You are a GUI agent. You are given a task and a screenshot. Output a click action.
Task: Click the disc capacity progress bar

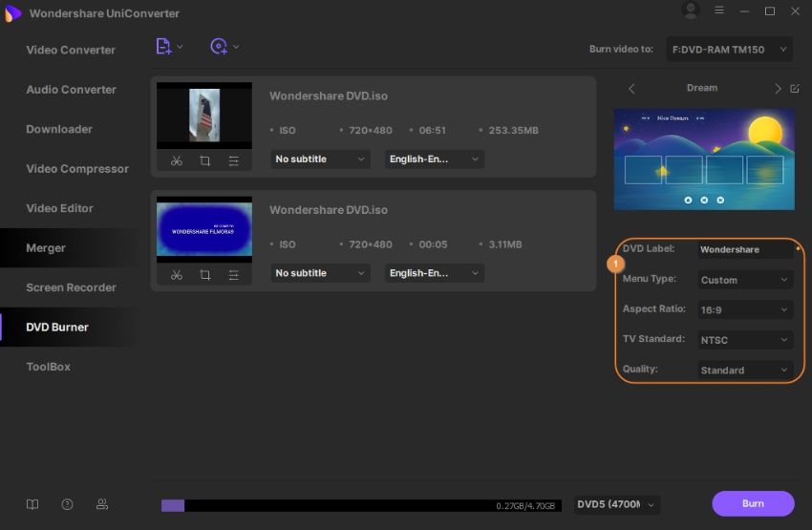click(362, 505)
